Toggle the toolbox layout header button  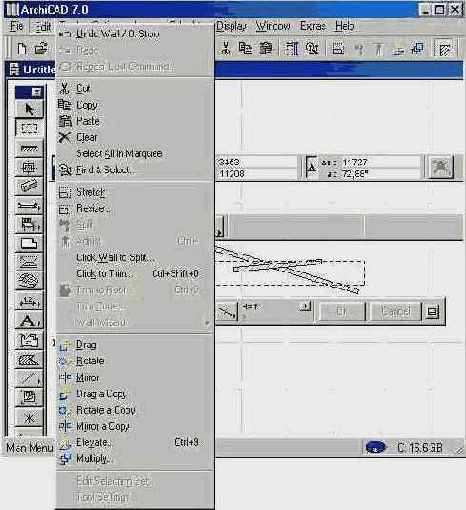(x=36, y=92)
